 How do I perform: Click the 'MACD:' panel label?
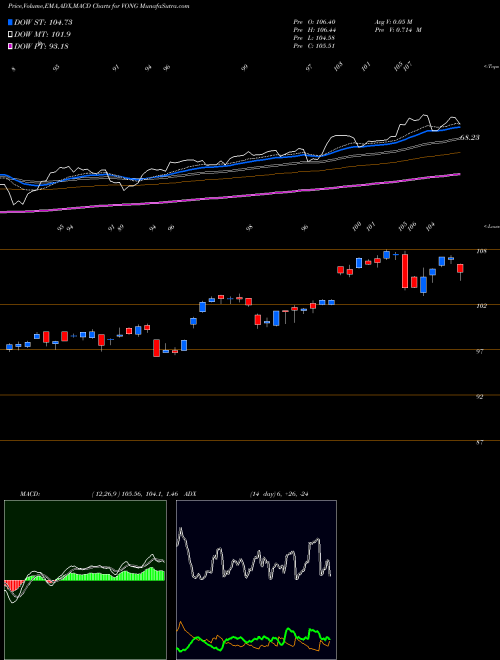pyautogui.click(x=30, y=494)
